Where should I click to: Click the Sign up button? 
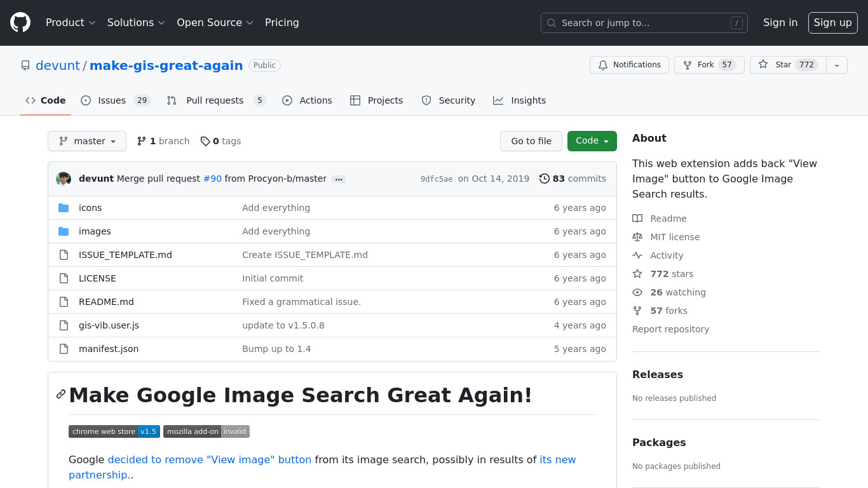pyautogui.click(x=833, y=23)
